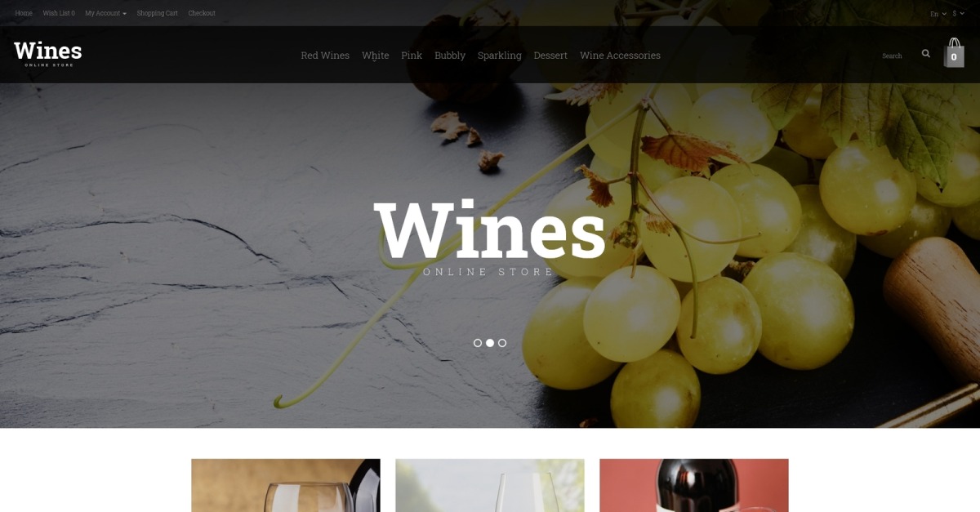Viewport: 980px width, 512px height.
Task: Go to the Checkout link
Action: pyautogui.click(x=202, y=13)
